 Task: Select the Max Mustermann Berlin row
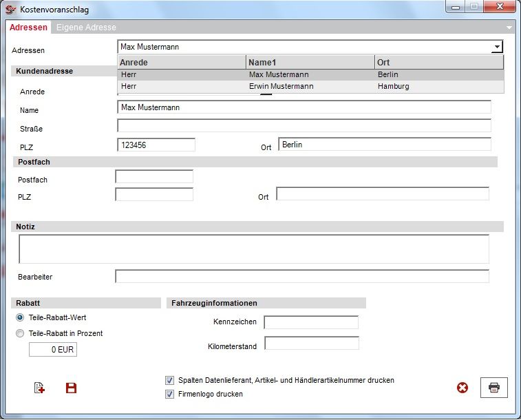pyautogui.click(x=310, y=74)
